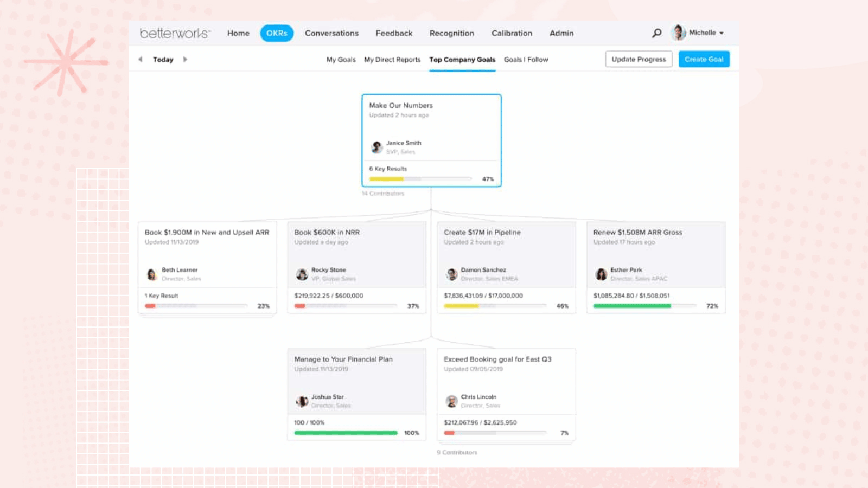Click the Create Goal button

coord(704,59)
